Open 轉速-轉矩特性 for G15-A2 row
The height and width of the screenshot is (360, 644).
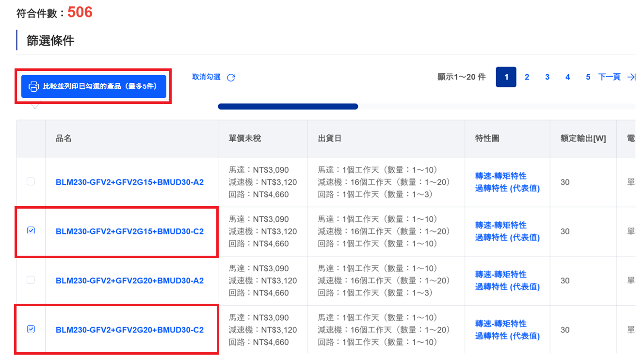pyautogui.click(x=500, y=176)
